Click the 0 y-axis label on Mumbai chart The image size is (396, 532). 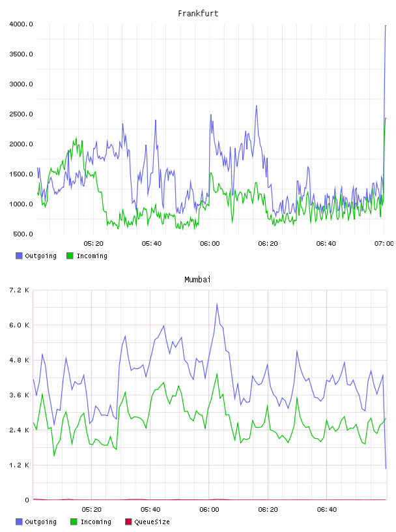pos(27,500)
